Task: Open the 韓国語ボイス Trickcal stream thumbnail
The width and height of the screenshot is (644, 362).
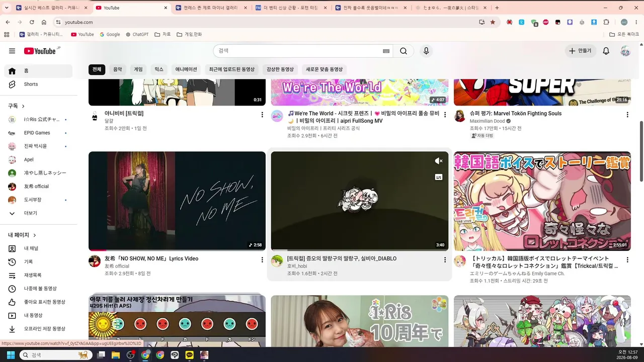Action: coord(542,201)
